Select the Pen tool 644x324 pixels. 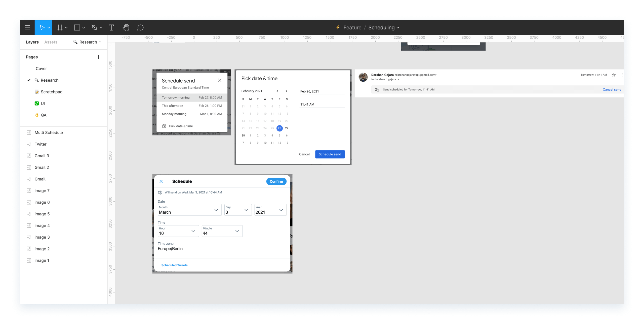tap(94, 27)
